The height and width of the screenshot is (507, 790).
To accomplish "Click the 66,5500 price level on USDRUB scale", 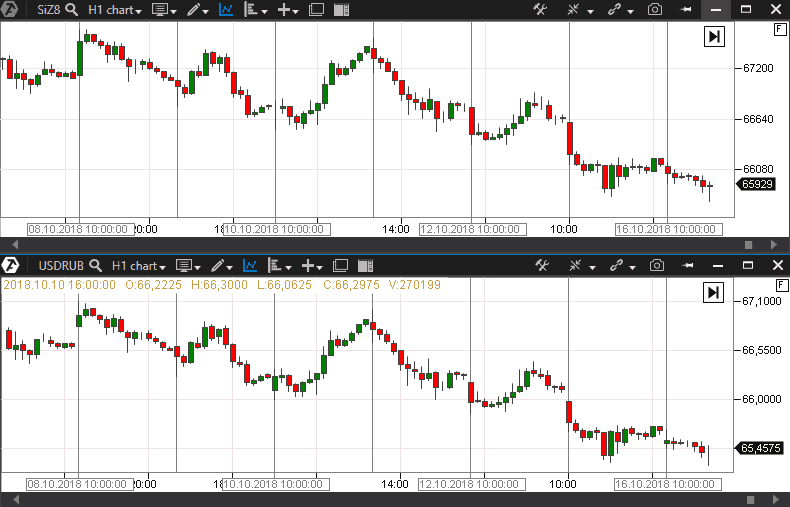I will tap(761, 350).
